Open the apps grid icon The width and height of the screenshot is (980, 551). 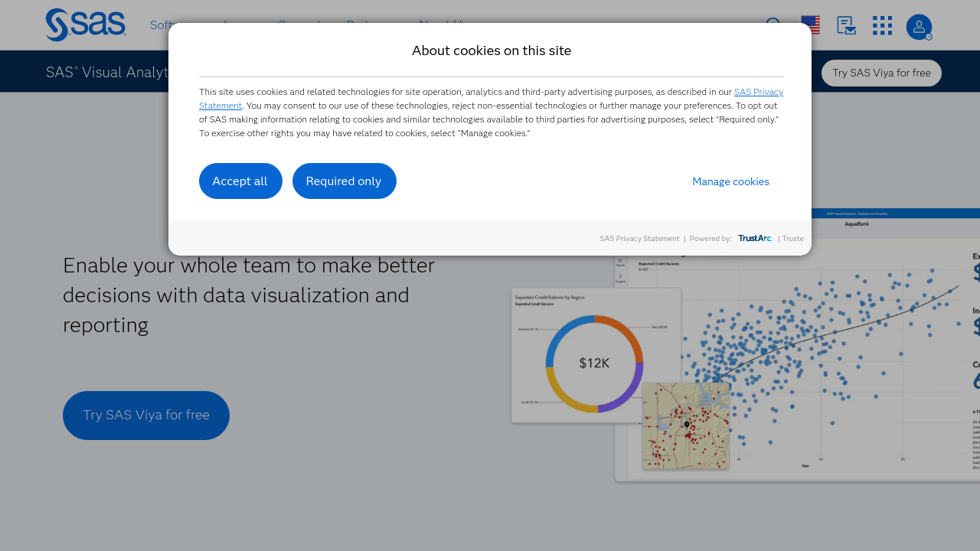(882, 25)
